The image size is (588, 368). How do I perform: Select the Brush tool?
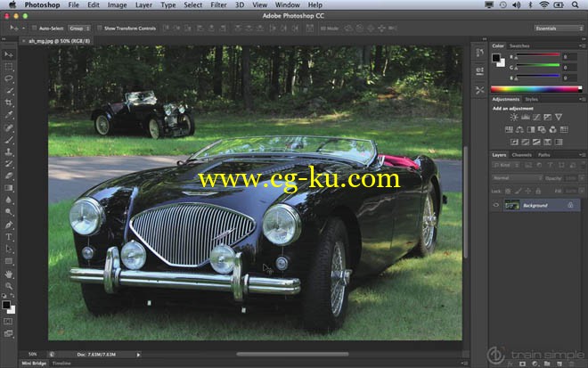point(9,140)
